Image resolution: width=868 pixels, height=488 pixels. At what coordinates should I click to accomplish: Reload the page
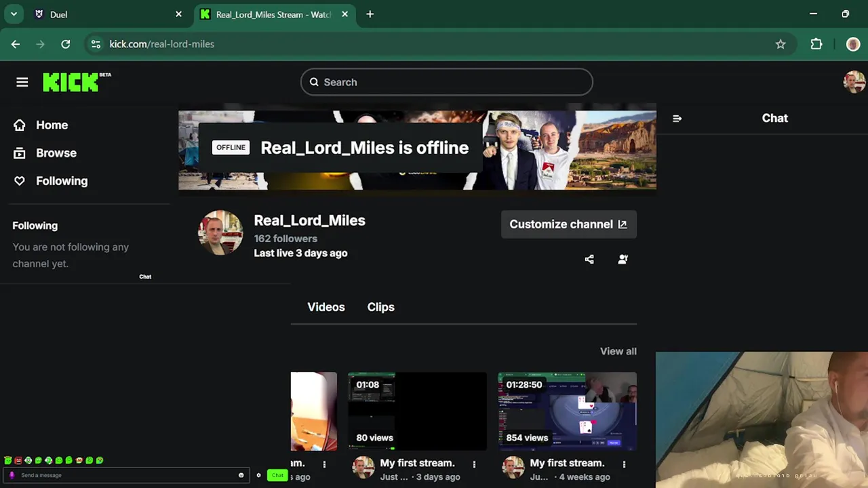tap(66, 44)
